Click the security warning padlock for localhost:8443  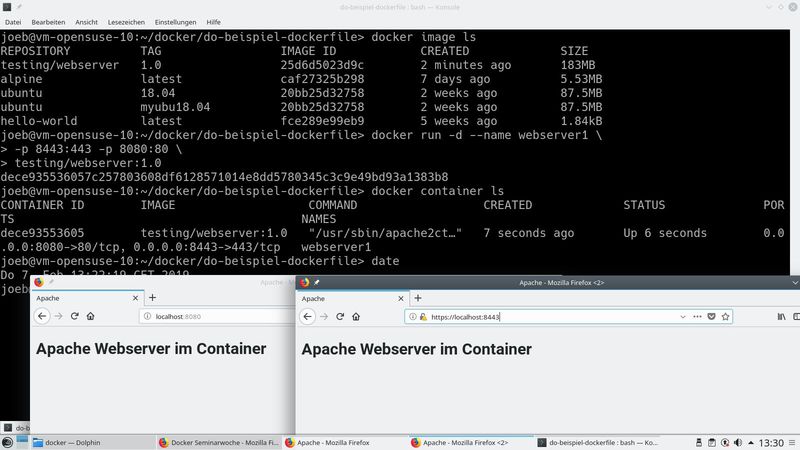click(x=423, y=316)
